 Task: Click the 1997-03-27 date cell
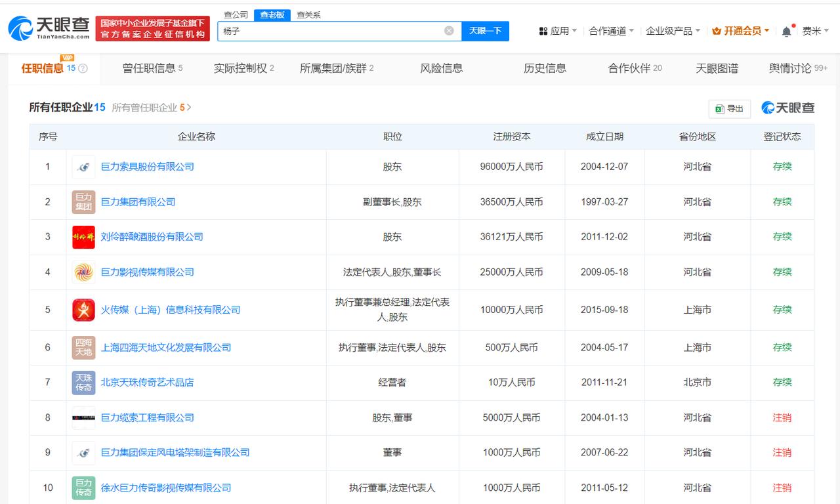pos(604,202)
